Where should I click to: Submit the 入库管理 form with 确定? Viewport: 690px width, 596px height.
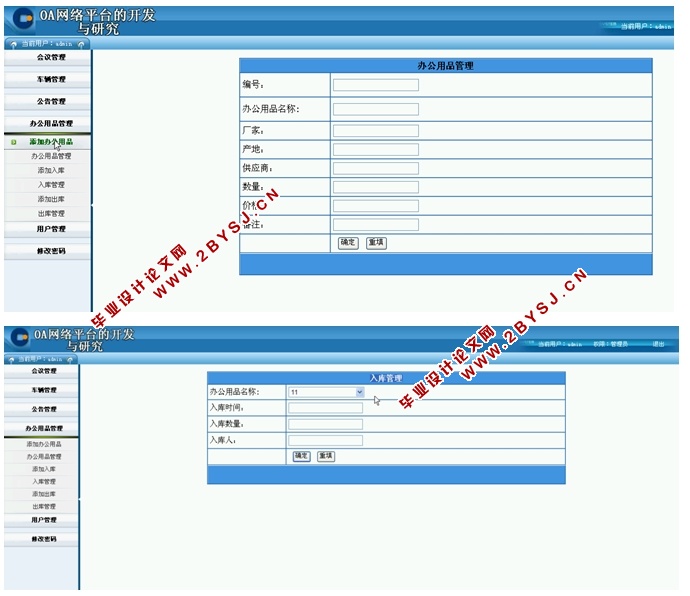coord(301,456)
